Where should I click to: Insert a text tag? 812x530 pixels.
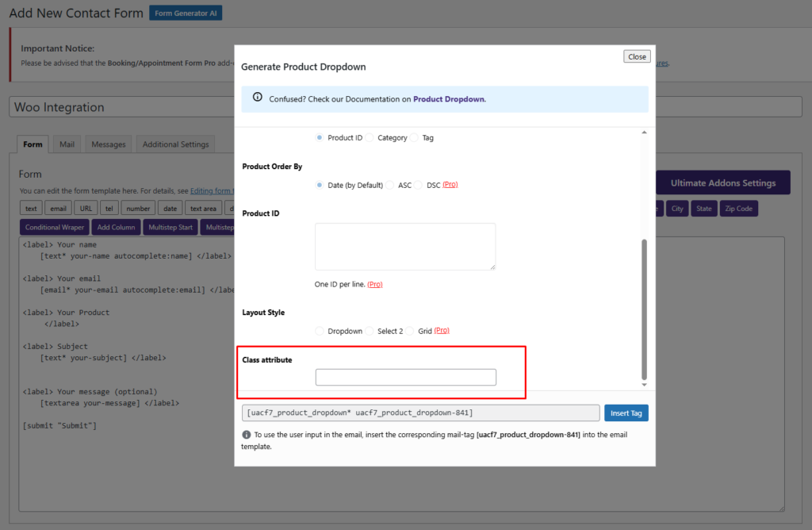pyautogui.click(x=31, y=208)
